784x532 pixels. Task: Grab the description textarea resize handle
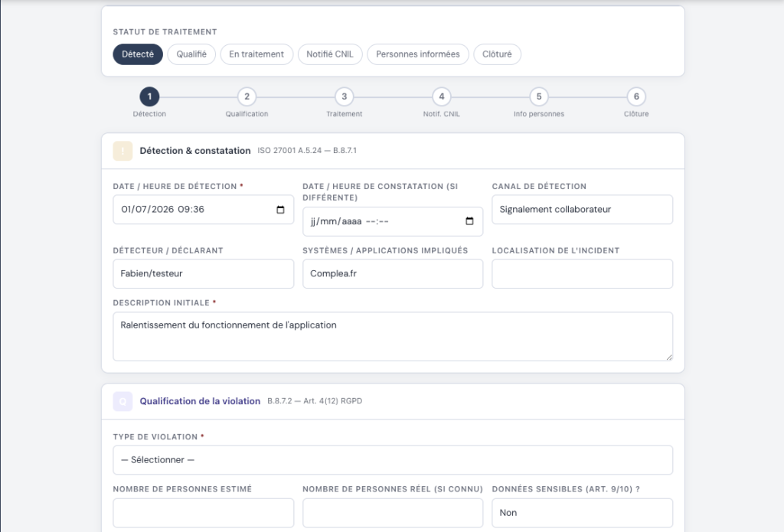(x=669, y=357)
